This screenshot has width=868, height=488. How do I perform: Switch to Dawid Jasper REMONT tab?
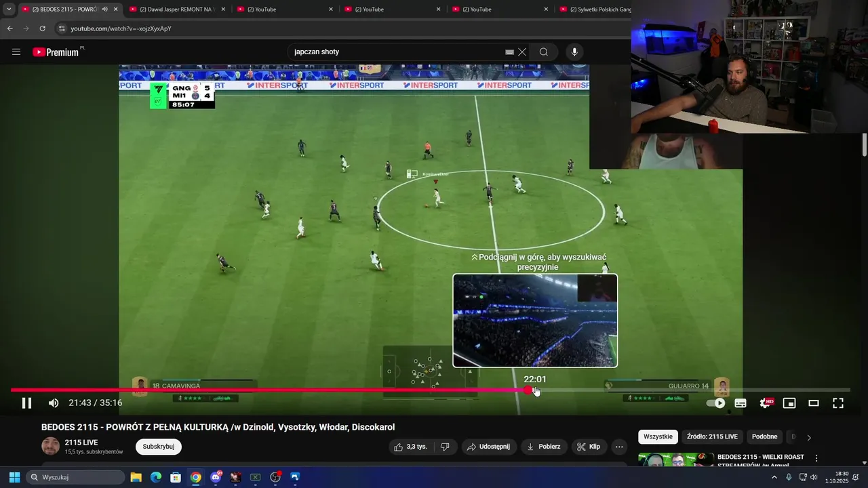coord(176,9)
